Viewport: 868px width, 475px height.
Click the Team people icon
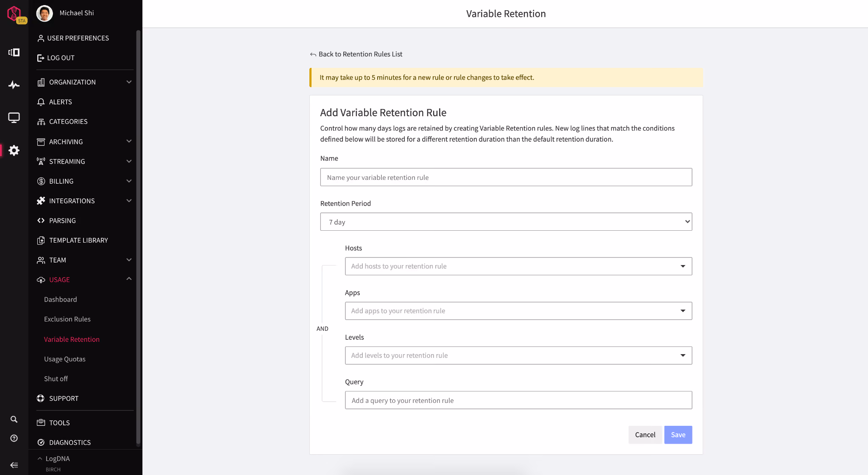click(x=41, y=260)
